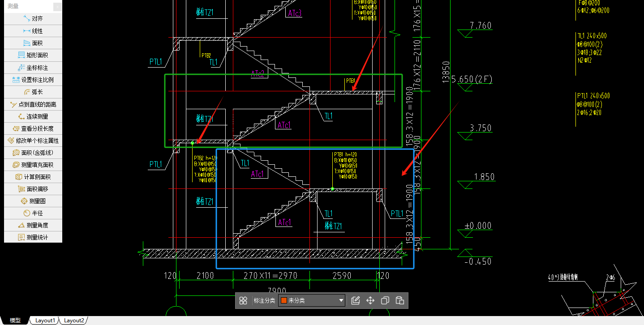
Task: Click the 3.750 elevation label
Action: coord(481,128)
